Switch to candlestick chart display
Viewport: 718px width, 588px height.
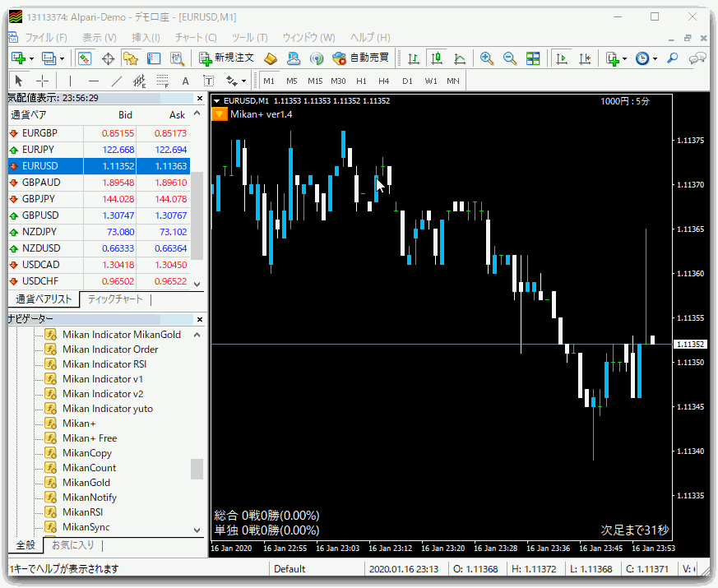pos(437,58)
